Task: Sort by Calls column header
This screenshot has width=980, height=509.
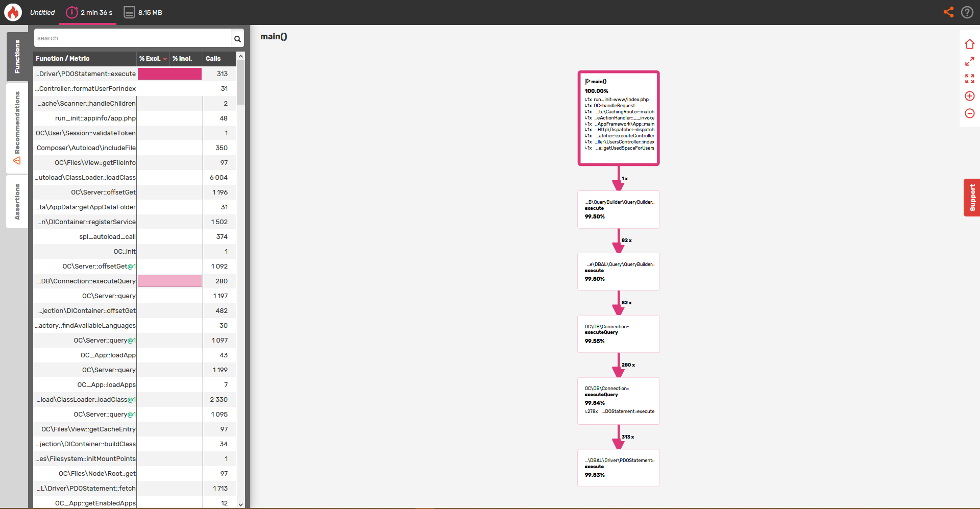Action: click(219, 59)
